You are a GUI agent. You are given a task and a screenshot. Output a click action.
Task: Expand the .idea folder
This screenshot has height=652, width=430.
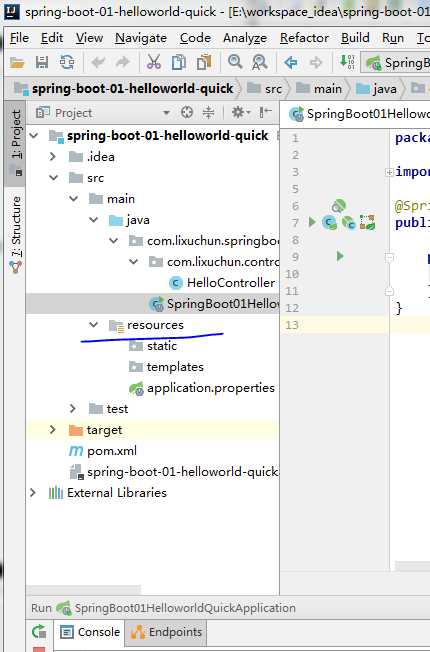pyautogui.click(x=52, y=157)
